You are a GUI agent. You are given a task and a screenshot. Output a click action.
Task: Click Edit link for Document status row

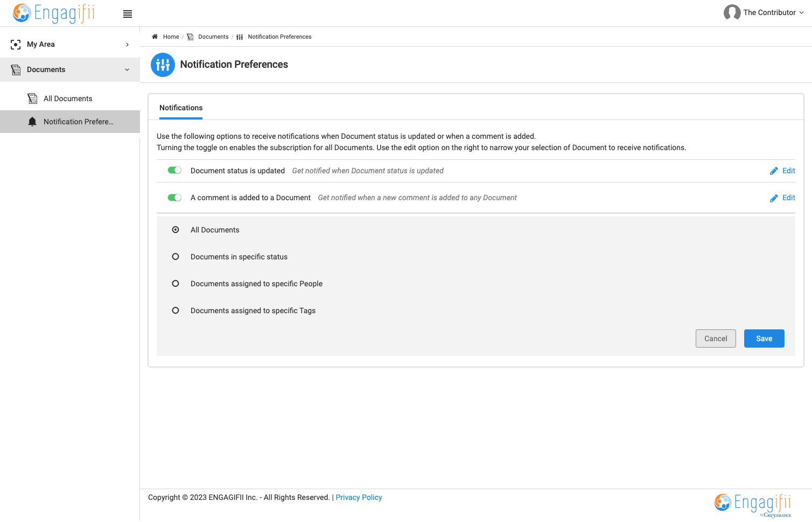coord(789,171)
